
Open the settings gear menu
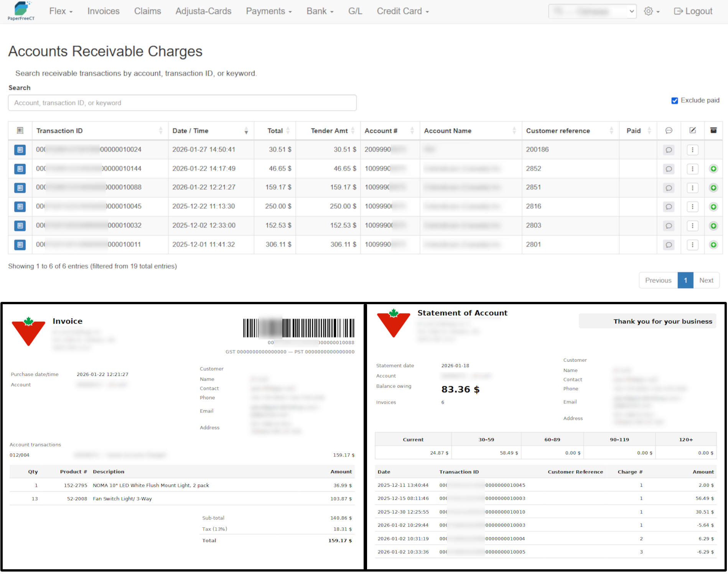[x=651, y=12]
